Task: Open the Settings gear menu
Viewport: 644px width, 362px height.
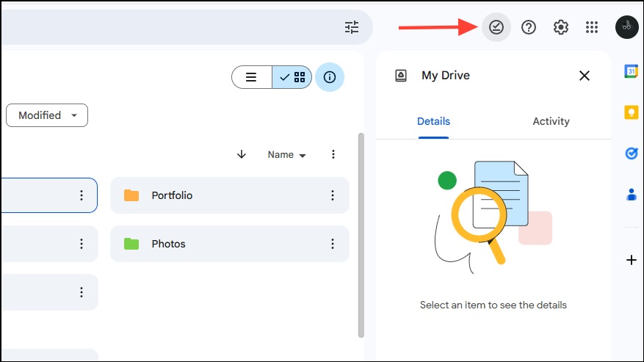Action: pyautogui.click(x=560, y=27)
